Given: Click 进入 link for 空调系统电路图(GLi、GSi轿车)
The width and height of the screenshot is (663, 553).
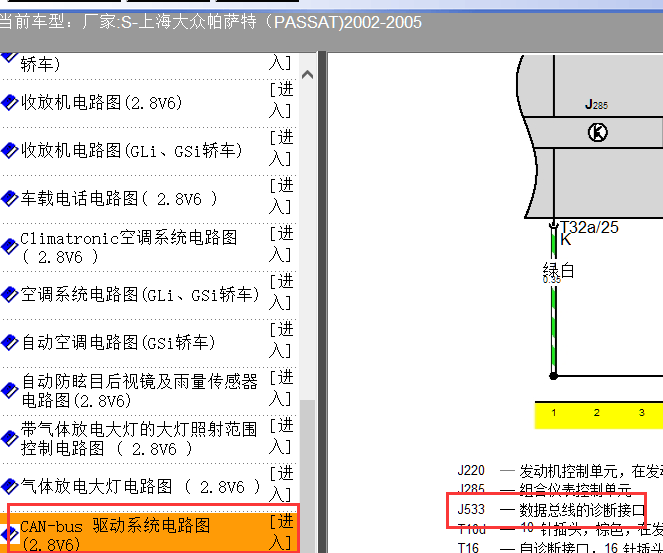Looking at the screenshot, I should click(282, 292).
